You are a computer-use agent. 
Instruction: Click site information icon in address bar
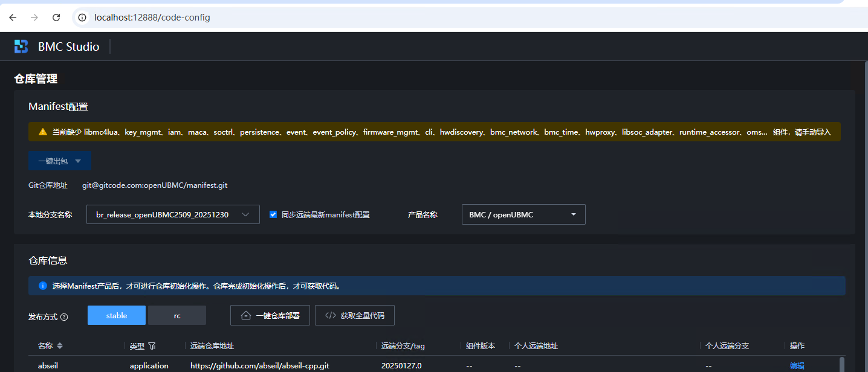tap(82, 18)
